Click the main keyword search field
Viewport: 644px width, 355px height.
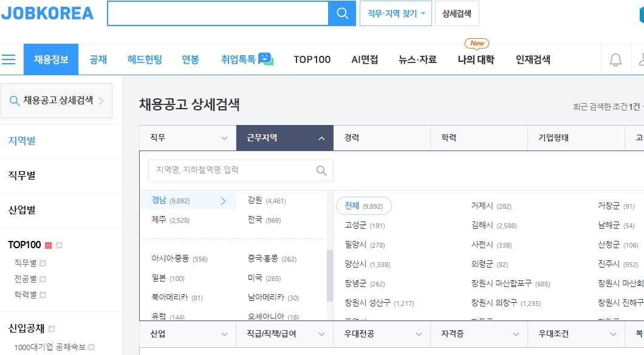point(218,13)
